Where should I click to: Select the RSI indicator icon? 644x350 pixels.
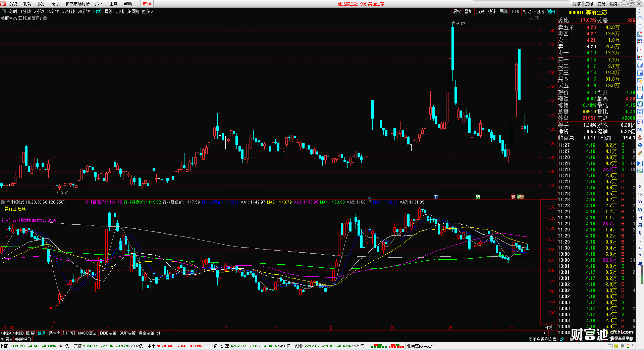click(x=640, y=130)
